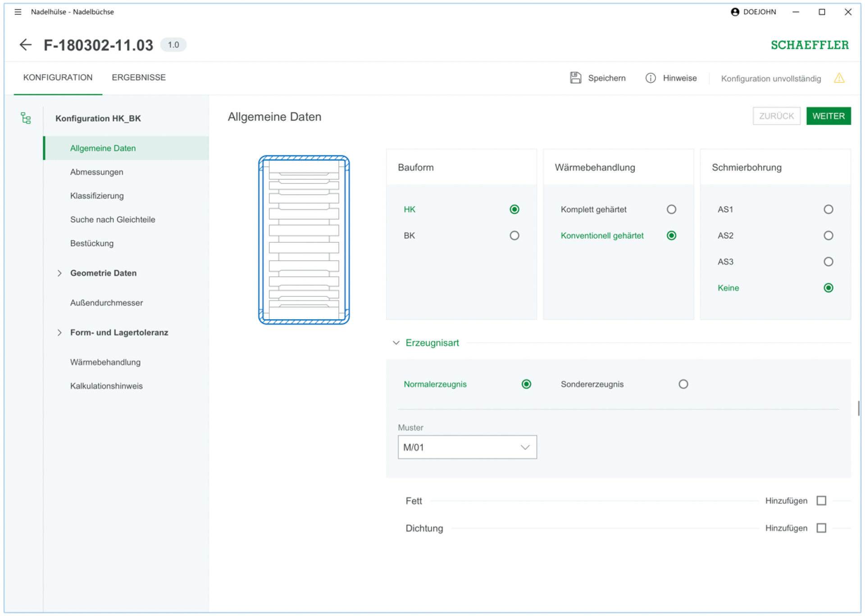Screen dimensions: 865x616
Task: Click the needle bearing drawing thumbnail
Action: 304,240
